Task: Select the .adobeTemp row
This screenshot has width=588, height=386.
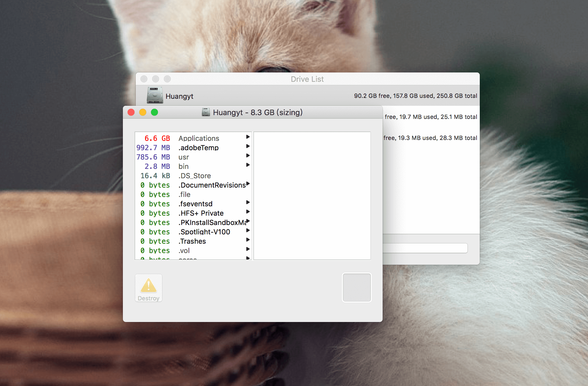Action: click(x=193, y=148)
